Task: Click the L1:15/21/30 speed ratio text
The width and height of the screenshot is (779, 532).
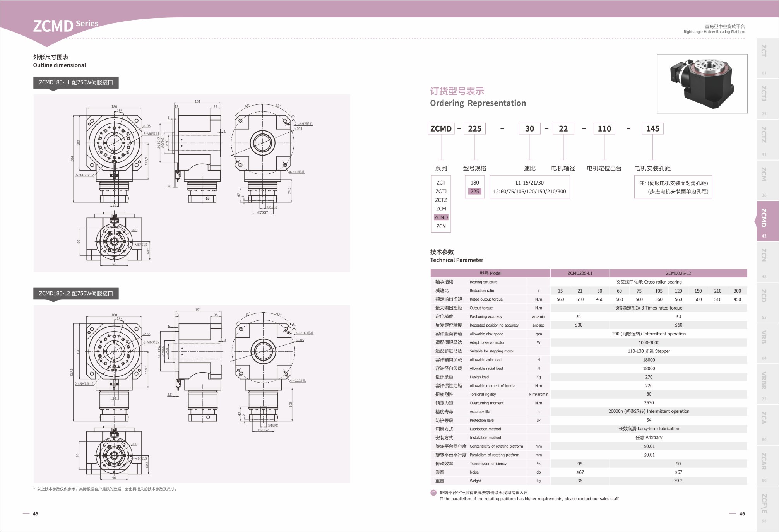Action: click(x=529, y=183)
